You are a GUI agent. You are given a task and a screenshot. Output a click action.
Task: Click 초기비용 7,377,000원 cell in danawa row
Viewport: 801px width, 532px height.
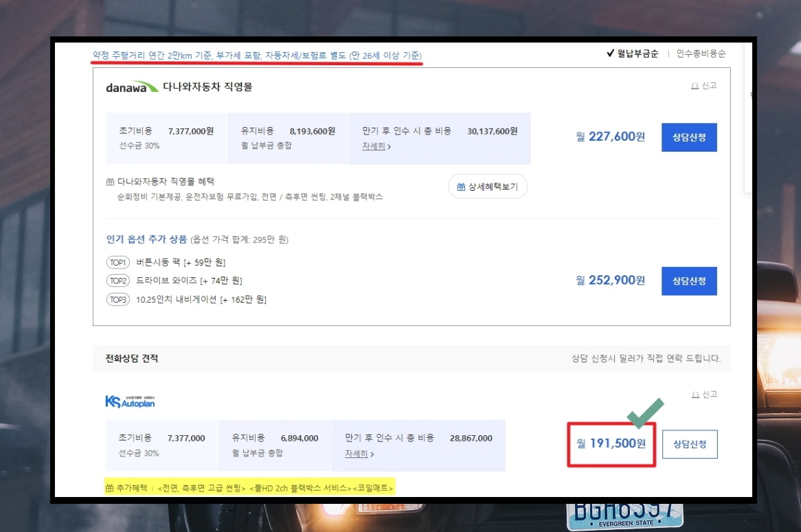166,139
